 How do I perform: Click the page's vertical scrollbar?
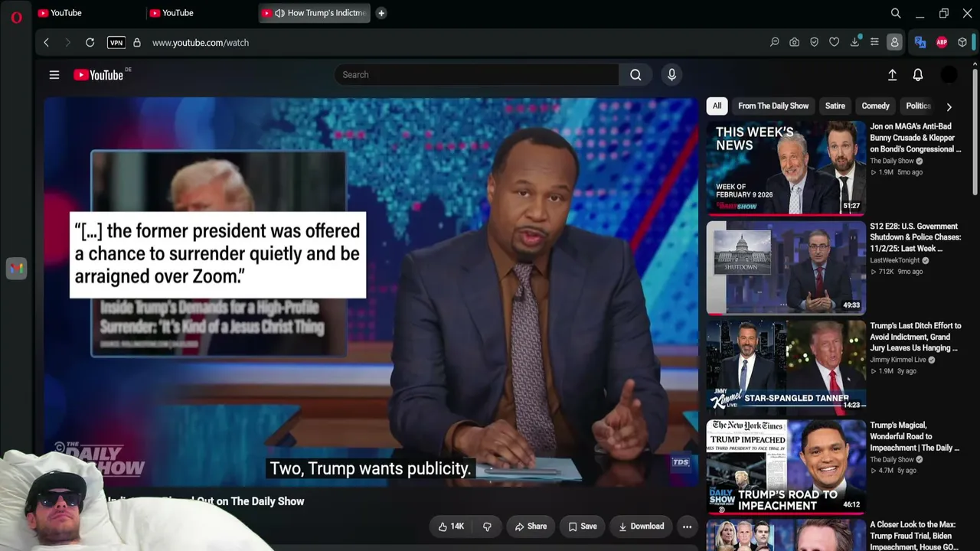coord(975,130)
